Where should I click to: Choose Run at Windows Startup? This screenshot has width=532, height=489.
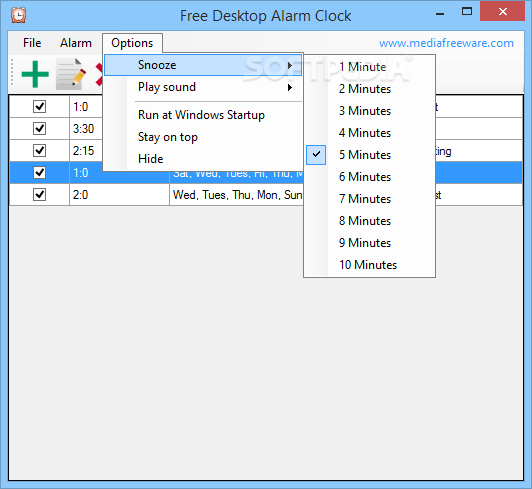[x=203, y=115]
